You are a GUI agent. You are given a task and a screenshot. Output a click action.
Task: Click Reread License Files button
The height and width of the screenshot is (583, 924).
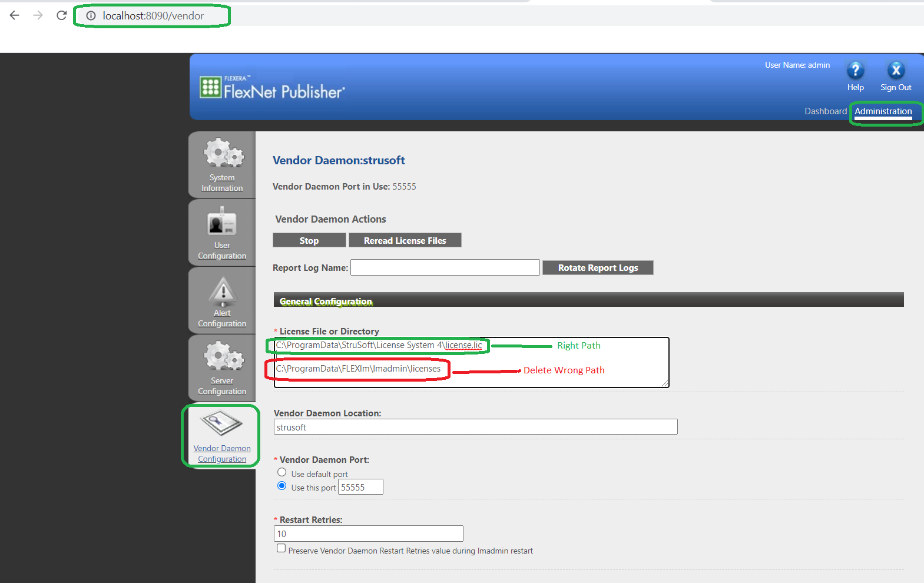(x=405, y=240)
